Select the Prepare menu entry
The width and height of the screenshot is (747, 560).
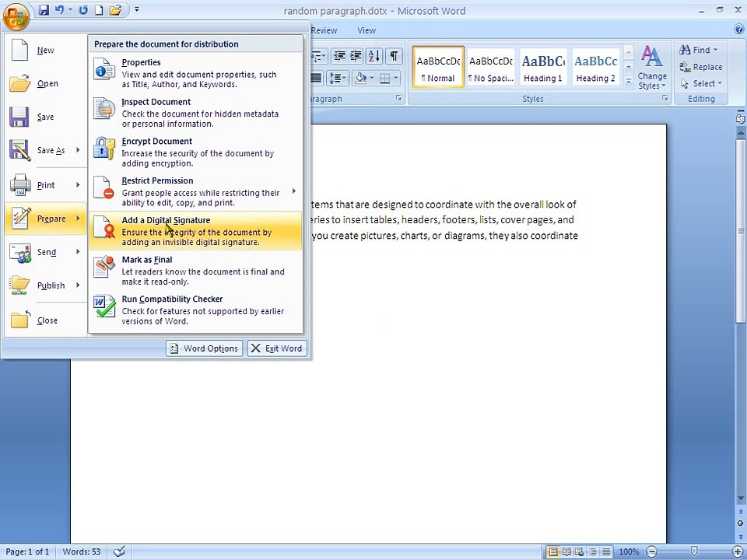point(46,219)
